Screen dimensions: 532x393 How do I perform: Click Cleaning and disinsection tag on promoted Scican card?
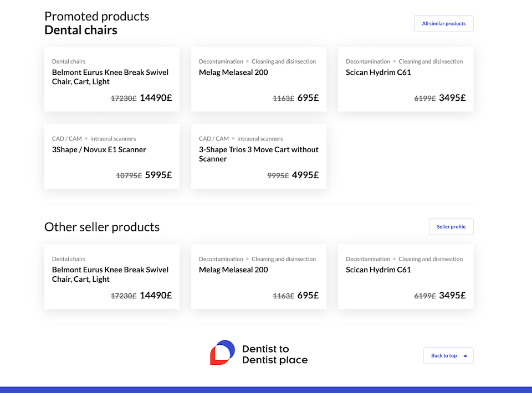(431, 61)
